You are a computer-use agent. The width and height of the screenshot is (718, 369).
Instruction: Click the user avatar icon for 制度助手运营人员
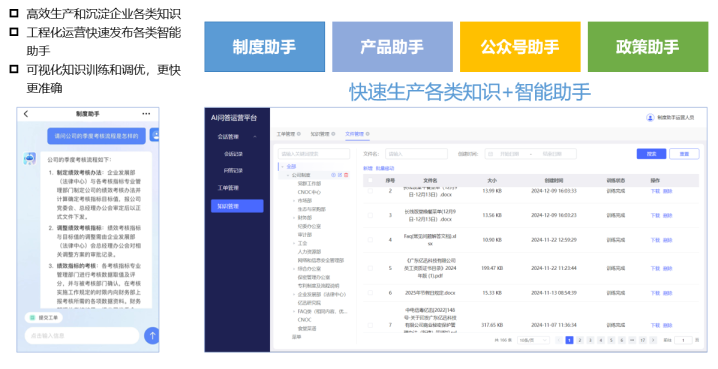tap(650, 118)
